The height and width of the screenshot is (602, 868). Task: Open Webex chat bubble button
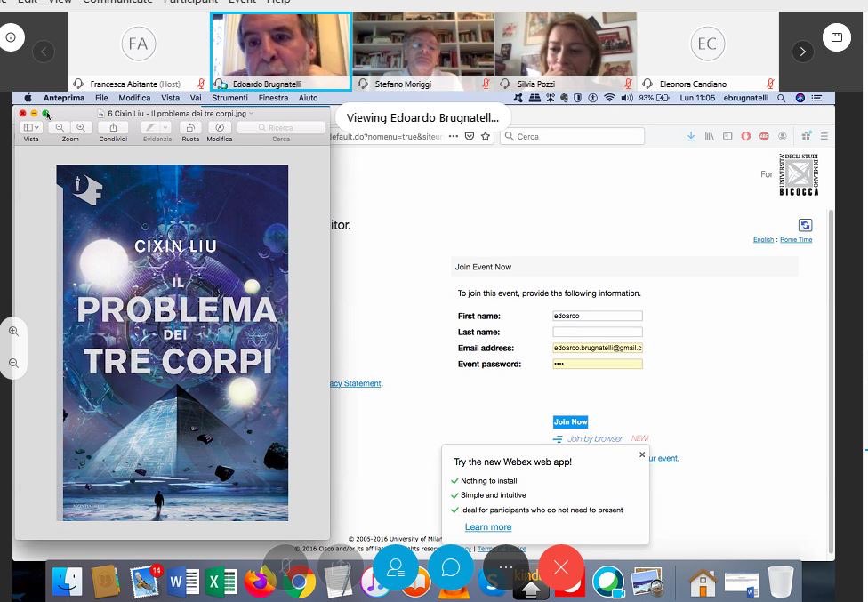pyautogui.click(x=451, y=567)
